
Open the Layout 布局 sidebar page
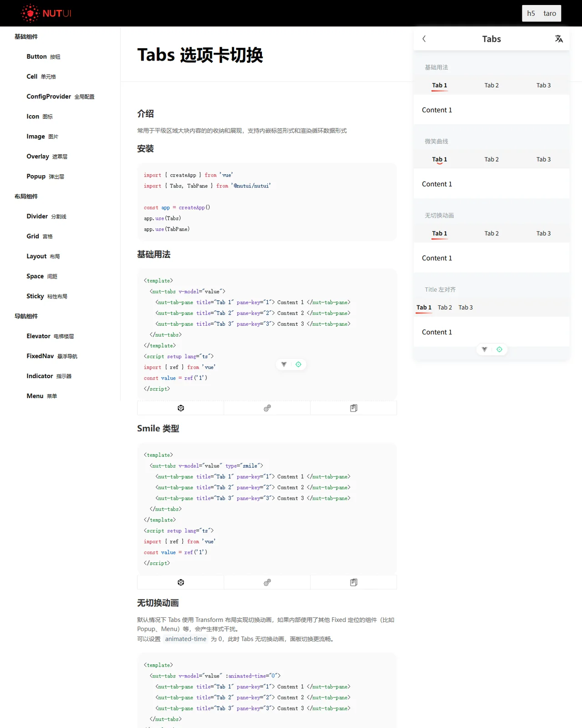pyautogui.click(x=43, y=256)
